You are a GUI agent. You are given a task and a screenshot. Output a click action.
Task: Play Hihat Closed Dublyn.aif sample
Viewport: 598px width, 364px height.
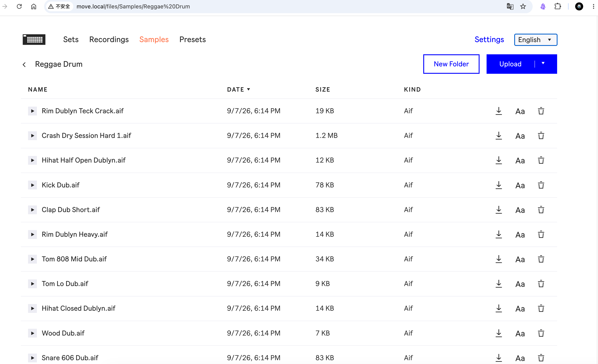(32, 308)
